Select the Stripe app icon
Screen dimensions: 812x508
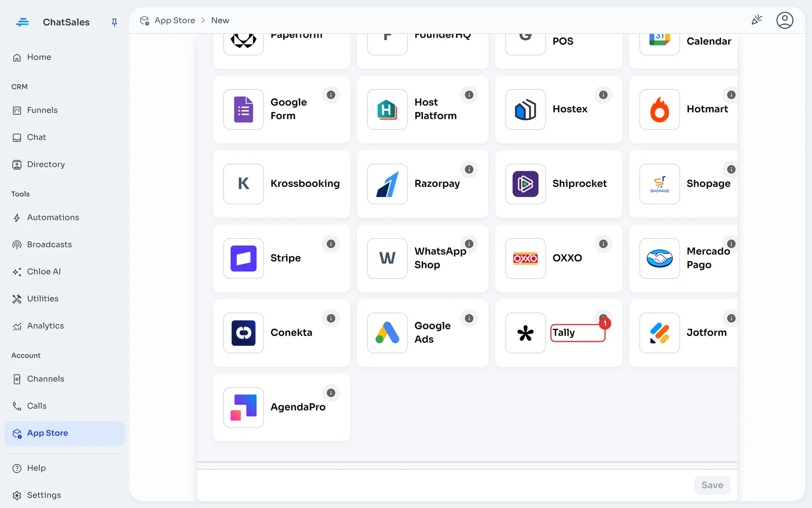tap(244, 258)
